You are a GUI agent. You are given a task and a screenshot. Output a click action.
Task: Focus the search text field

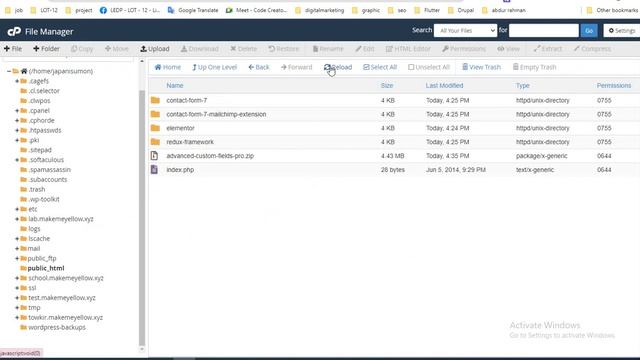point(544,31)
